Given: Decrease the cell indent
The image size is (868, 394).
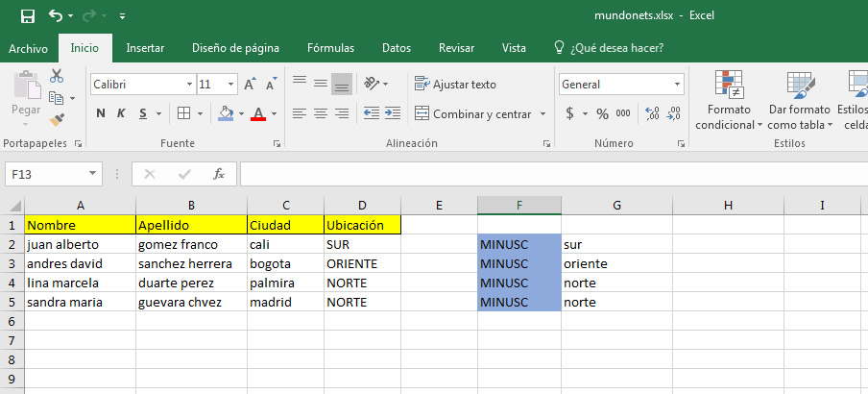Looking at the screenshot, I should (372, 113).
